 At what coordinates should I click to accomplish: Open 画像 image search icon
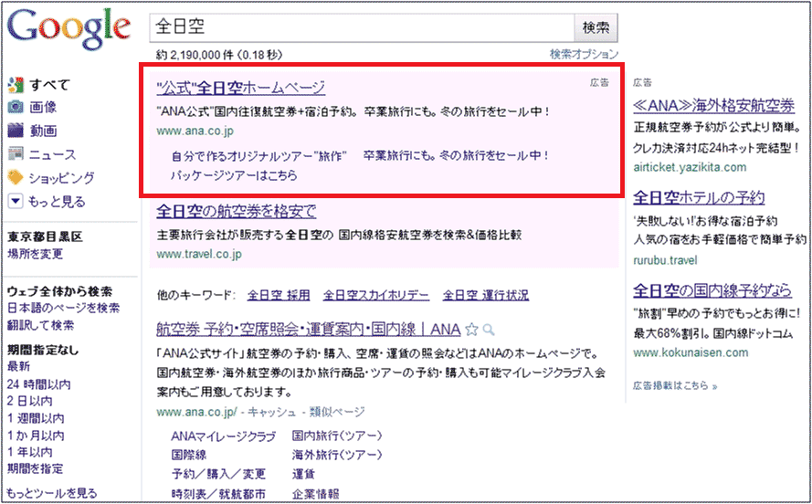[16, 108]
